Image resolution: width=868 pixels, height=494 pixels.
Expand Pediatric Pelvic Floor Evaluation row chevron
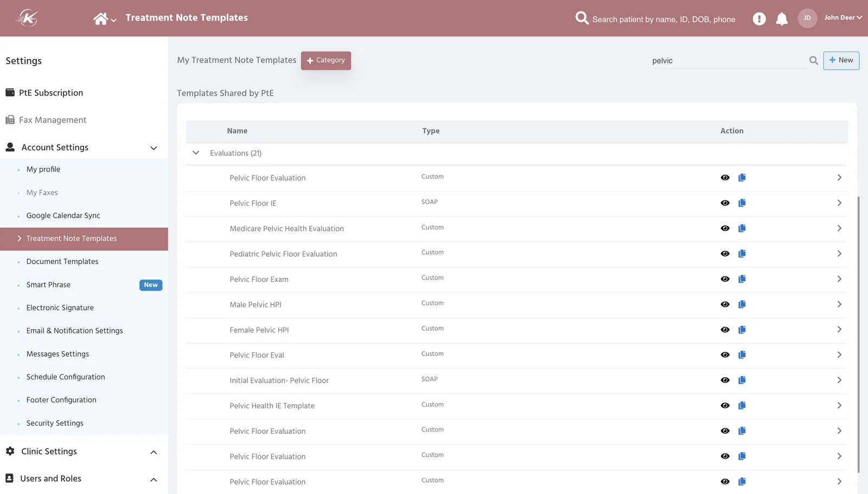[839, 254]
